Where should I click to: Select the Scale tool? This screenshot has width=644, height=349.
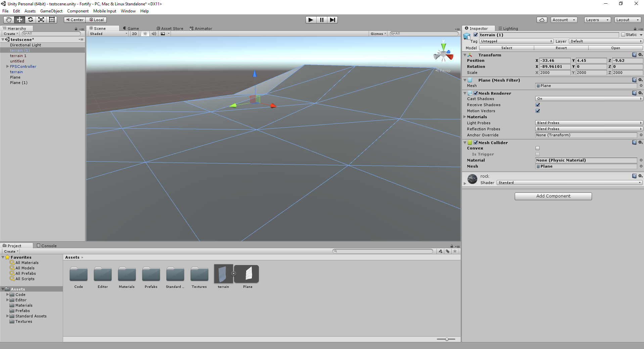pyautogui.click(x=41, y=20)
